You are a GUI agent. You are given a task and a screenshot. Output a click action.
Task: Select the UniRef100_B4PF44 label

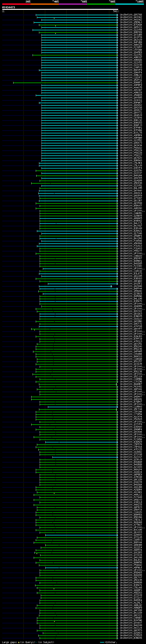tap(131, 289)
